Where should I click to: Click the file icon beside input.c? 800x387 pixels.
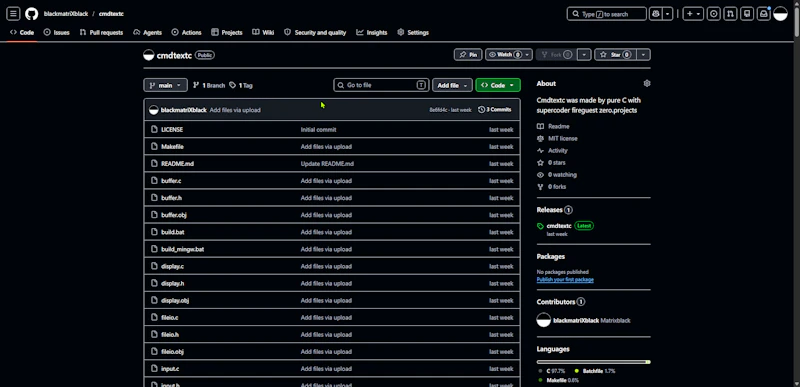coord(154,369)
